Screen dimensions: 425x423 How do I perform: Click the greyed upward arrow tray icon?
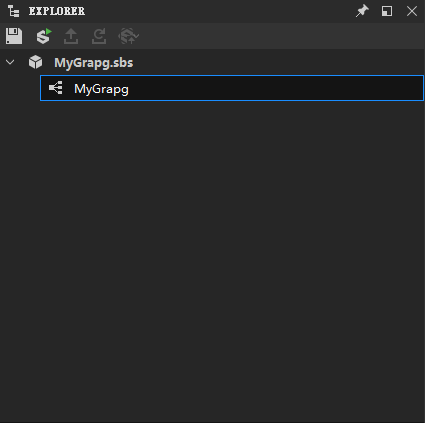click(71, 36)
